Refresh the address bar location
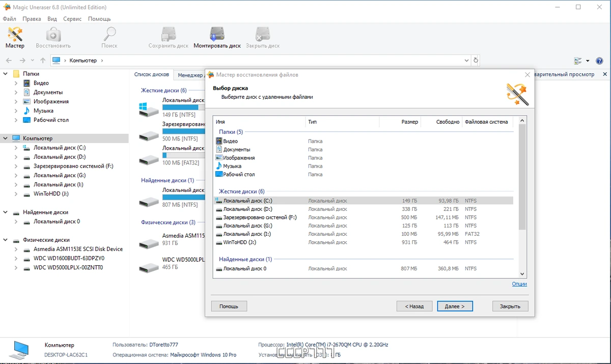The image size is (611, 364). click(x=476, y=61)
